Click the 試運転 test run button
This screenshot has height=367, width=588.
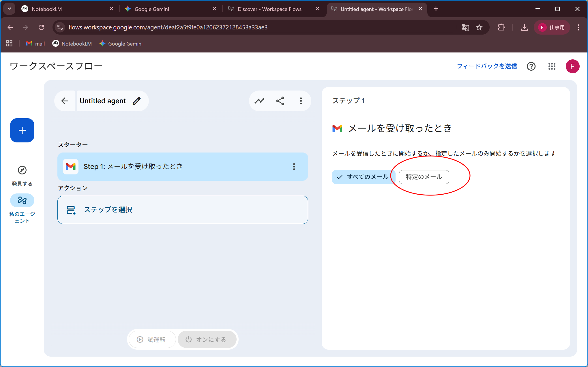pos(151,340)
